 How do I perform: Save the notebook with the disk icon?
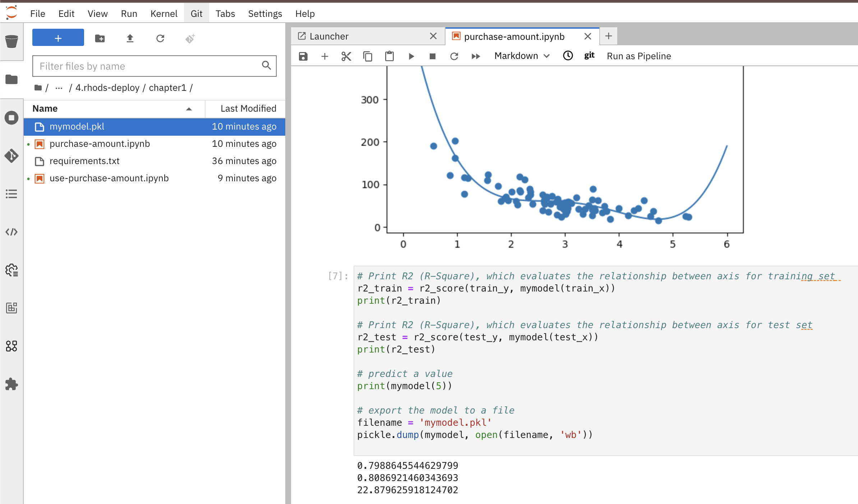[x=303, y=56]
